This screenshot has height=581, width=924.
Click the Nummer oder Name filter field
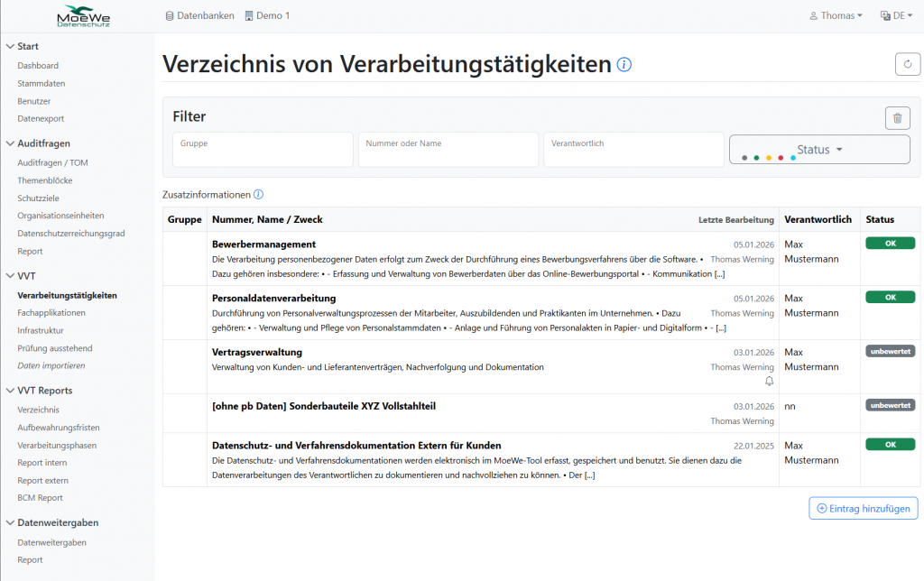(x=448, y=150)
